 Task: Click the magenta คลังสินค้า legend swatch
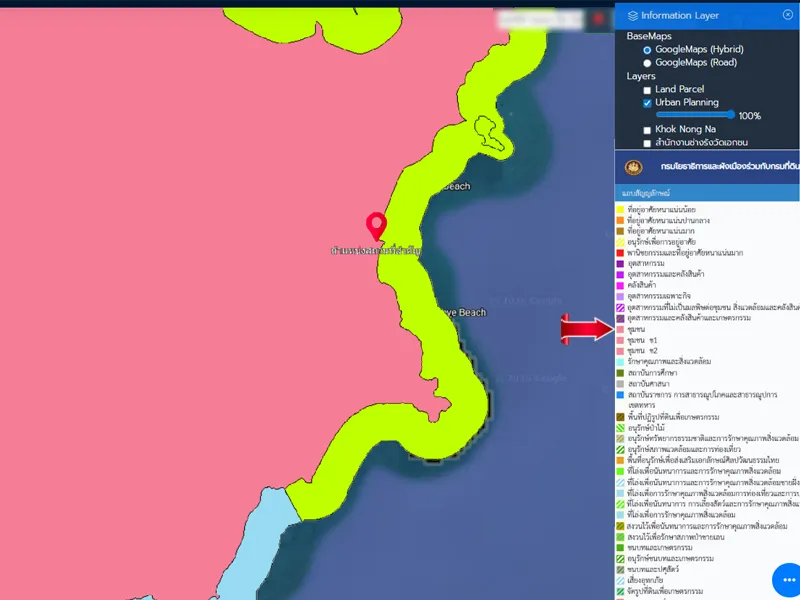[621, 285]
